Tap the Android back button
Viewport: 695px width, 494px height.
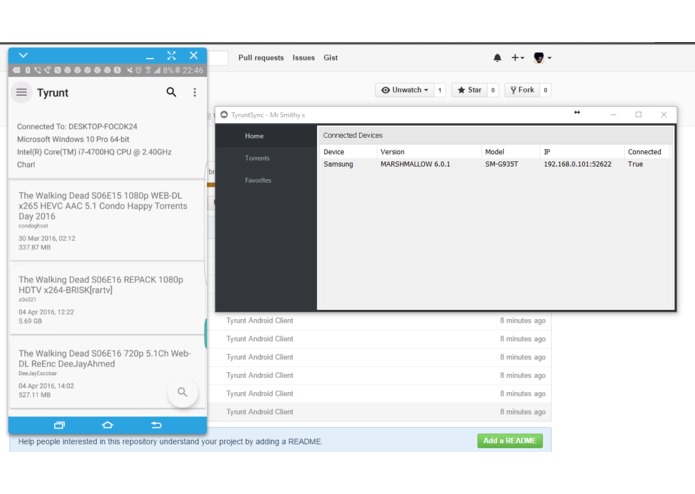[x=156, y=425]
